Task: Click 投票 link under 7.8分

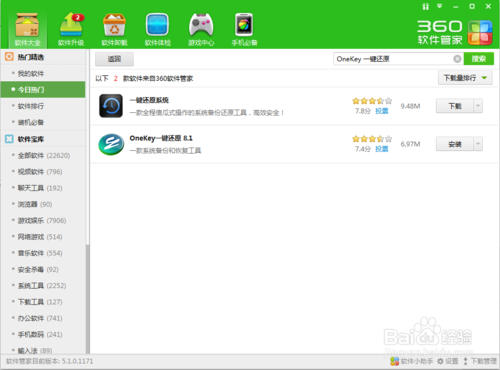Action: click(382, 111)
